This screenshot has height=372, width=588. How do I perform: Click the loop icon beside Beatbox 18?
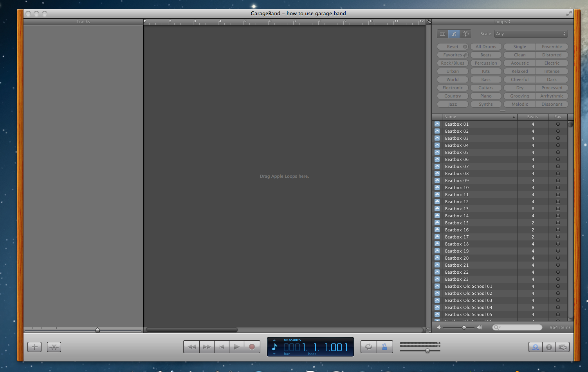pos(437,244)
